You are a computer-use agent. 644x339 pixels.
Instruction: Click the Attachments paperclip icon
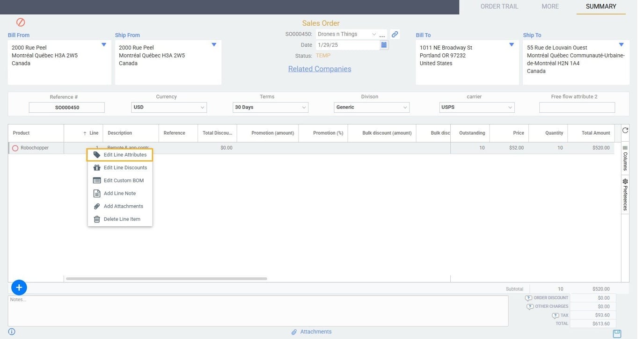point(293,332)
